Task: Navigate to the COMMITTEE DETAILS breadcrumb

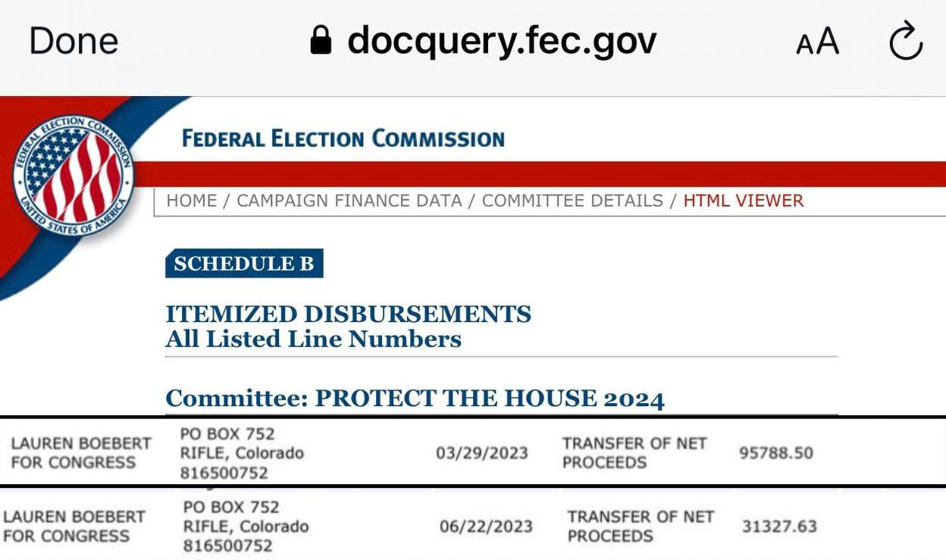Action: (572, 201)
